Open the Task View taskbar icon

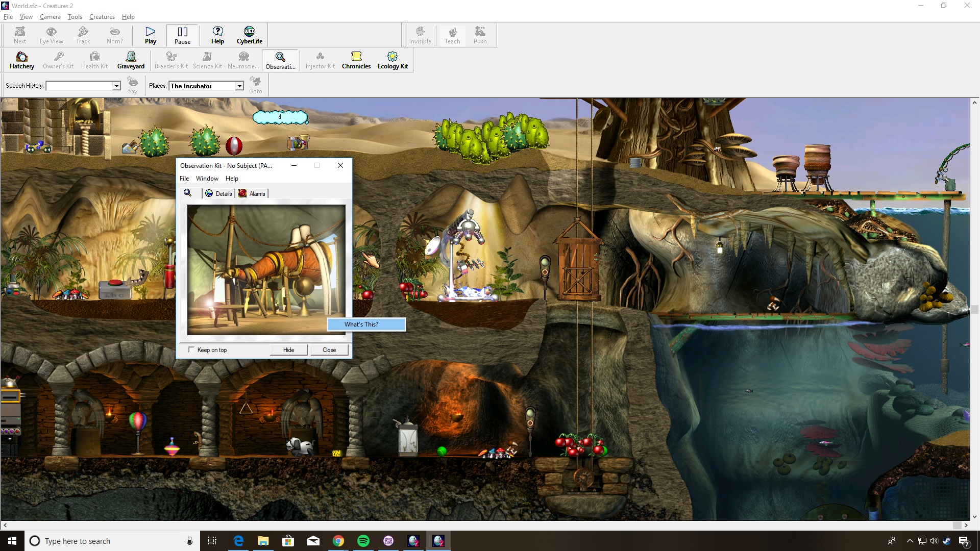pyautogui.click(x=212, y=541)
